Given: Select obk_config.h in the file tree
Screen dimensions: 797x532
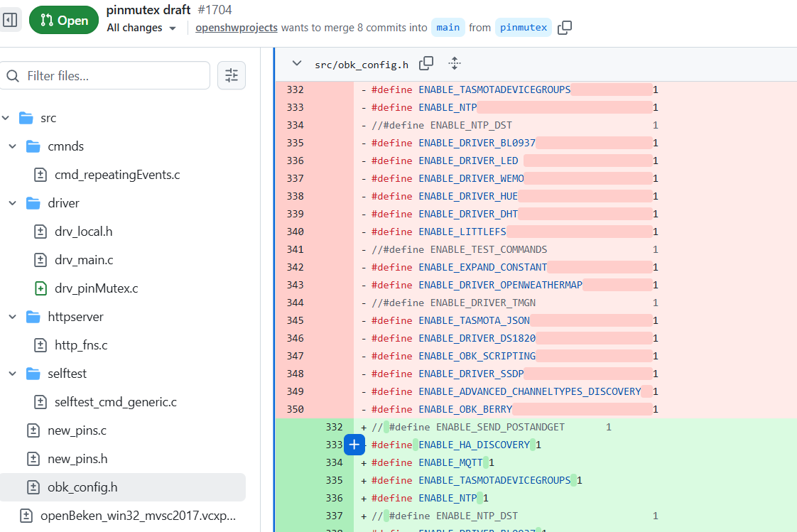Looking at the screenshot, I should pyautogui.click(x=122, y=487).
